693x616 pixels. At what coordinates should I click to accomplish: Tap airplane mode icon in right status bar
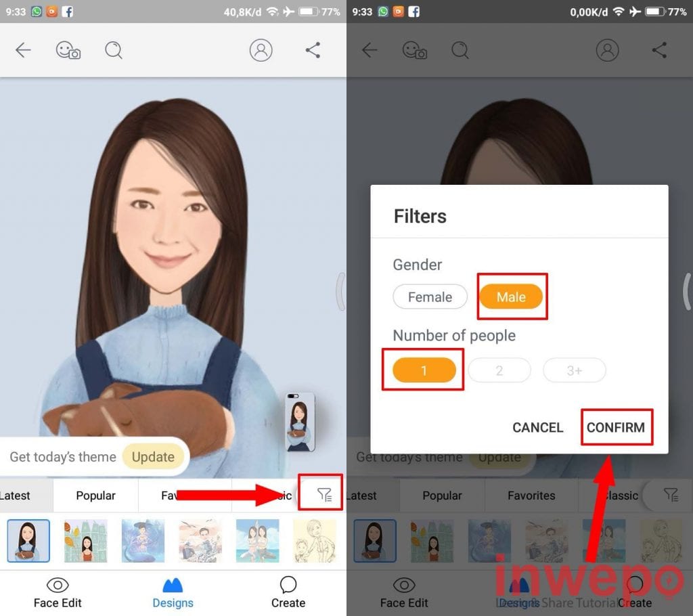pos(635,12)
